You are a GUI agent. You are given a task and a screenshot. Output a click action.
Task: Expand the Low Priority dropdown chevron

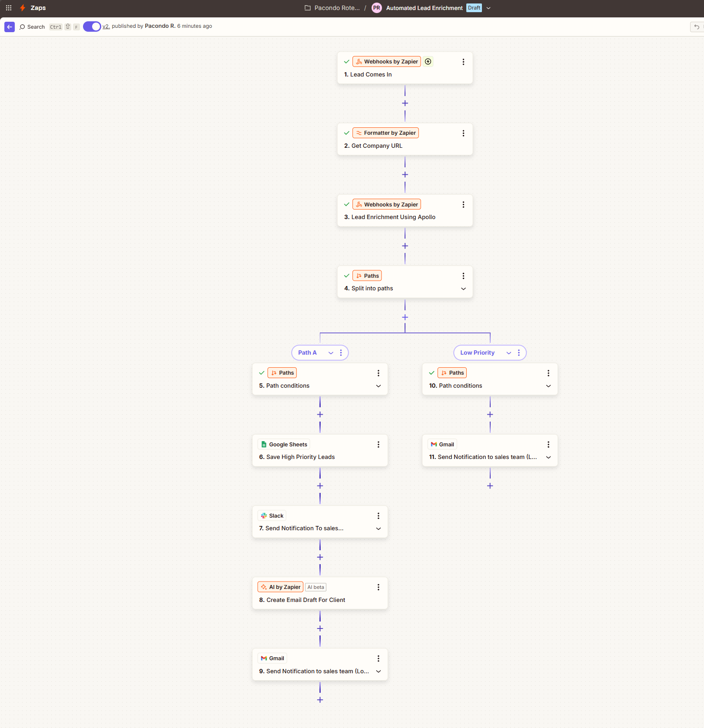(x=509, y=353)
